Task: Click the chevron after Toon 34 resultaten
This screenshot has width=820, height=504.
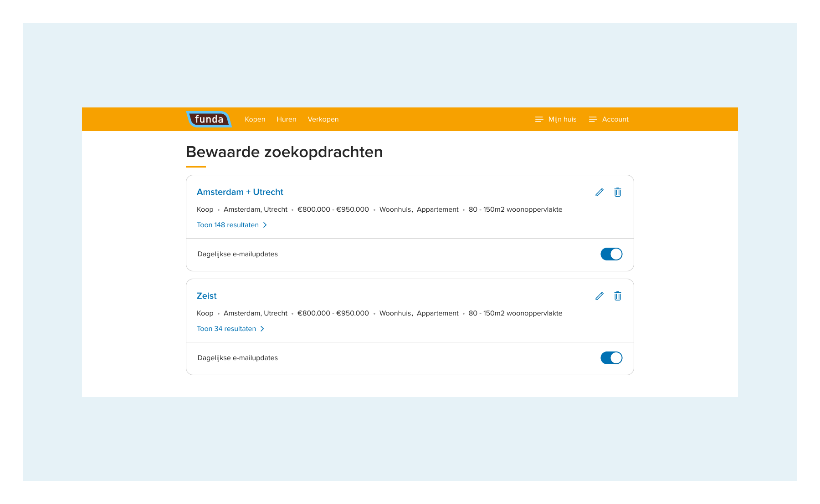Action: (x=262, y=329)
